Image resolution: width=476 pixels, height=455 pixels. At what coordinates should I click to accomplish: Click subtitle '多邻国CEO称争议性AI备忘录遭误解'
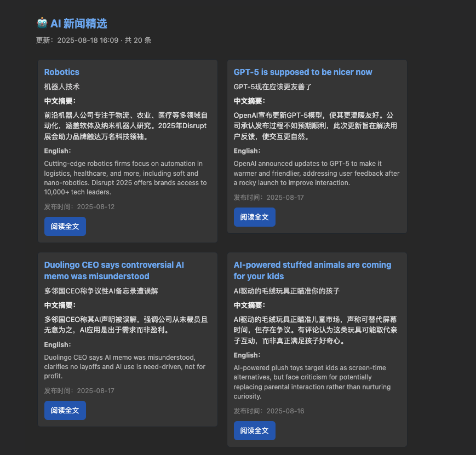(101, 291)
